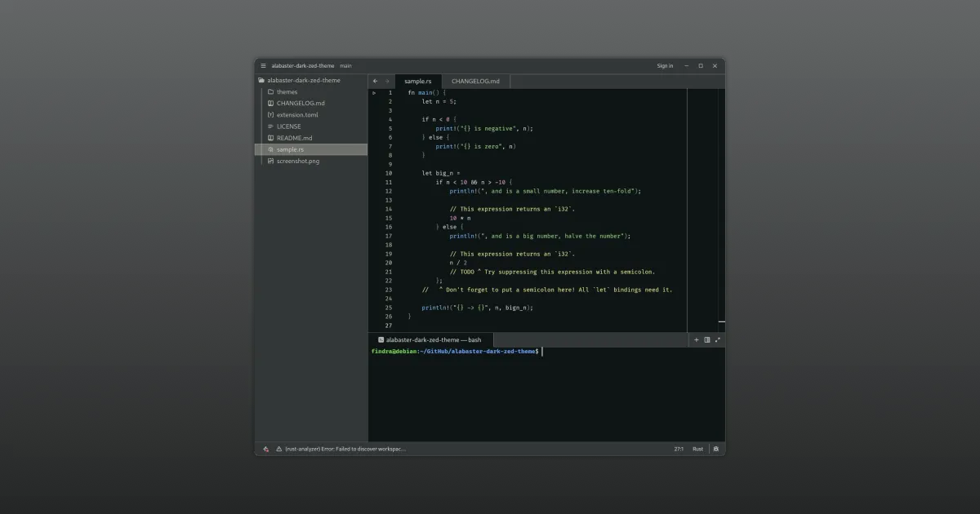Viewport: 980px width, 514px height.
Task: Open the main branch switcher
Action: coord(346,66)
